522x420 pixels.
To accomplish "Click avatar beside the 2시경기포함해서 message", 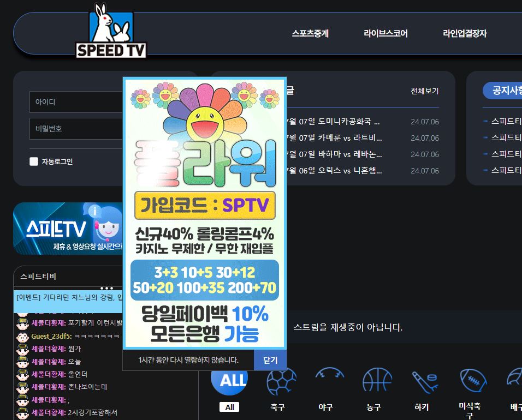I will point(22,413).
